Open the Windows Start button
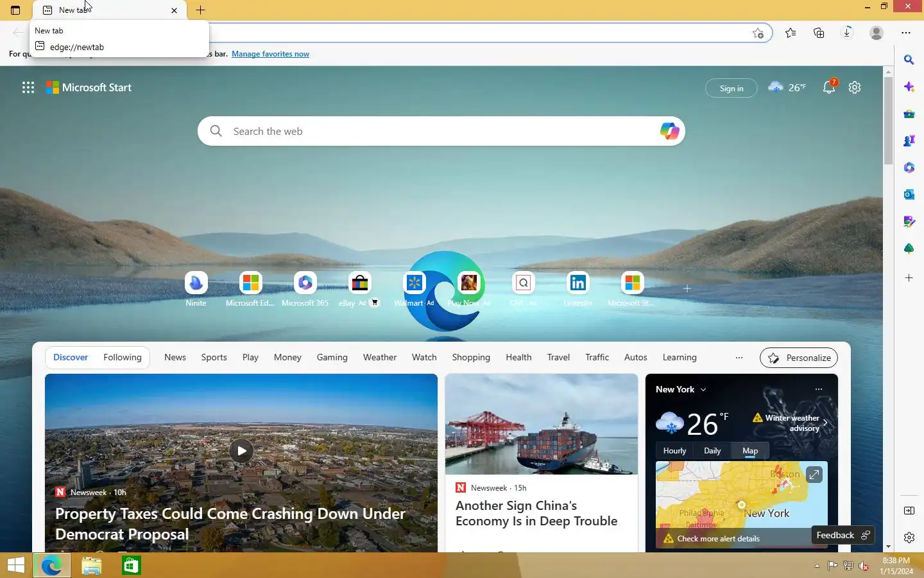This screenshot has width=924, height=578. pyautogui.click(x=16, y=566)
